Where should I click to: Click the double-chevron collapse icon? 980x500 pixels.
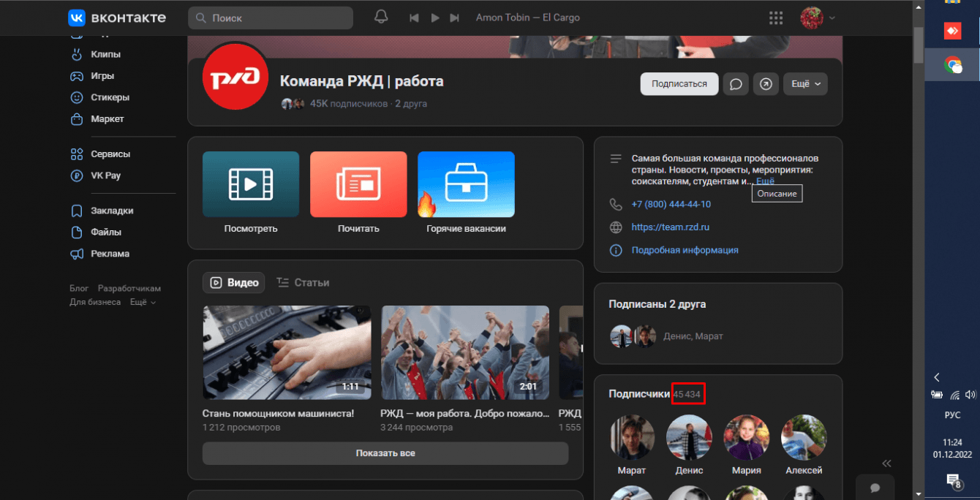887,463
